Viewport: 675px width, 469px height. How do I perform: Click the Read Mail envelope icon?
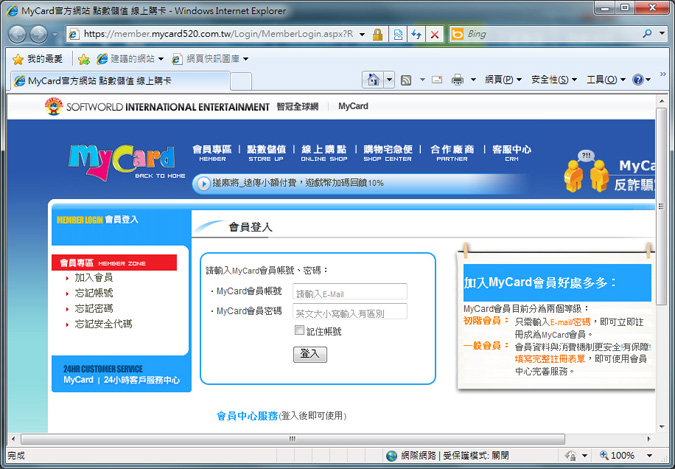pyautogui.click(x=436, y=80)
